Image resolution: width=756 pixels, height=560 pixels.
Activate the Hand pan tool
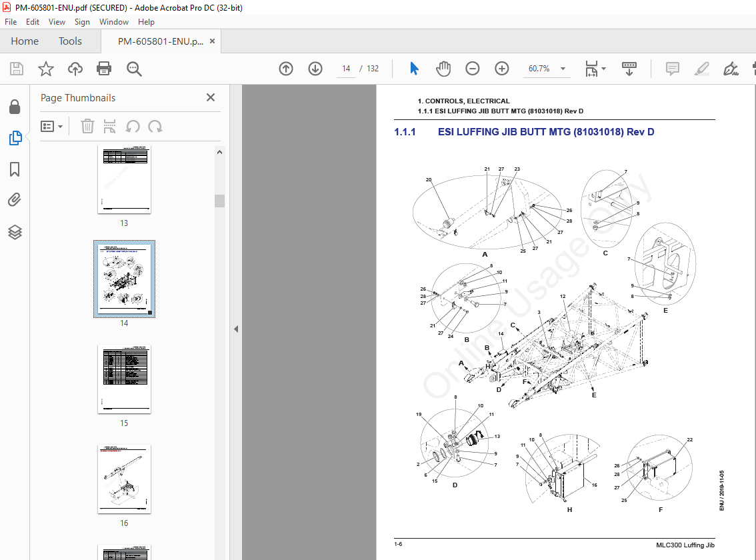443,69
